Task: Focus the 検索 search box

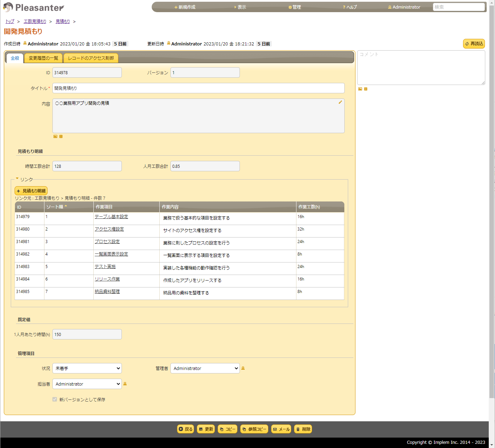Action: click(459, 7)
